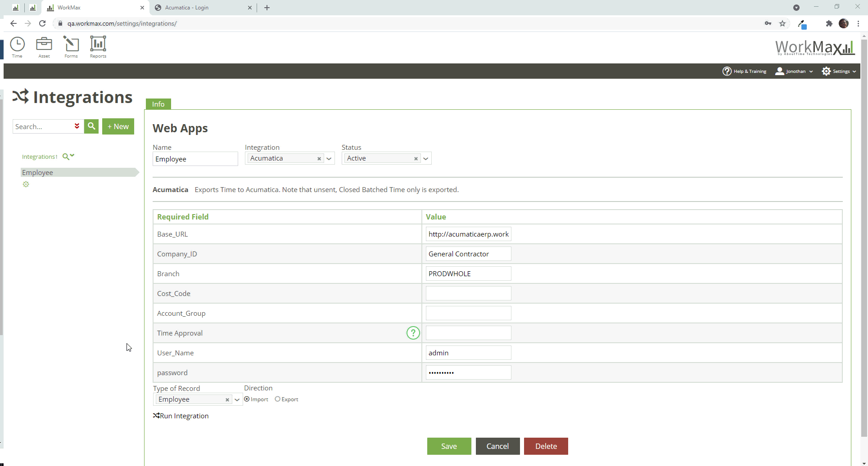Open the Settings gear menu
This screenshot has height=466, width=868.
(x=839, y=71)
